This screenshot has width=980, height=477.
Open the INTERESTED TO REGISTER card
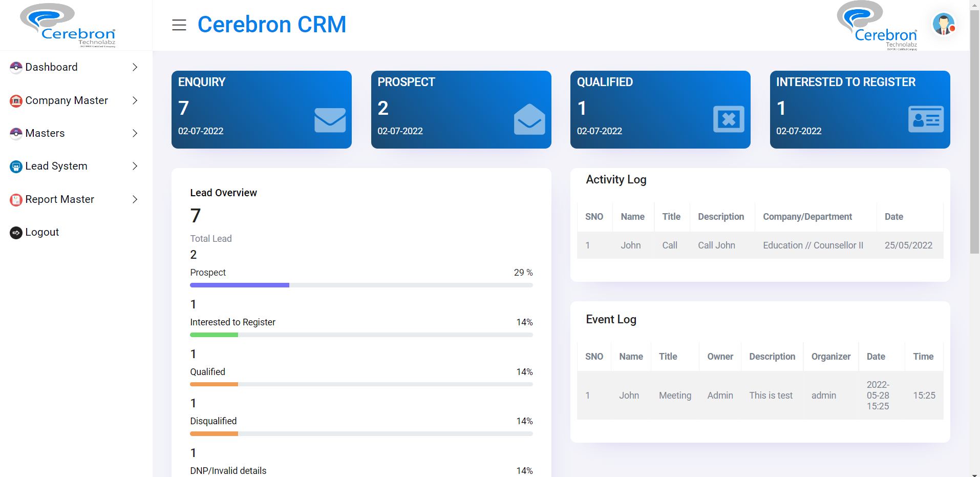(860, 110)
